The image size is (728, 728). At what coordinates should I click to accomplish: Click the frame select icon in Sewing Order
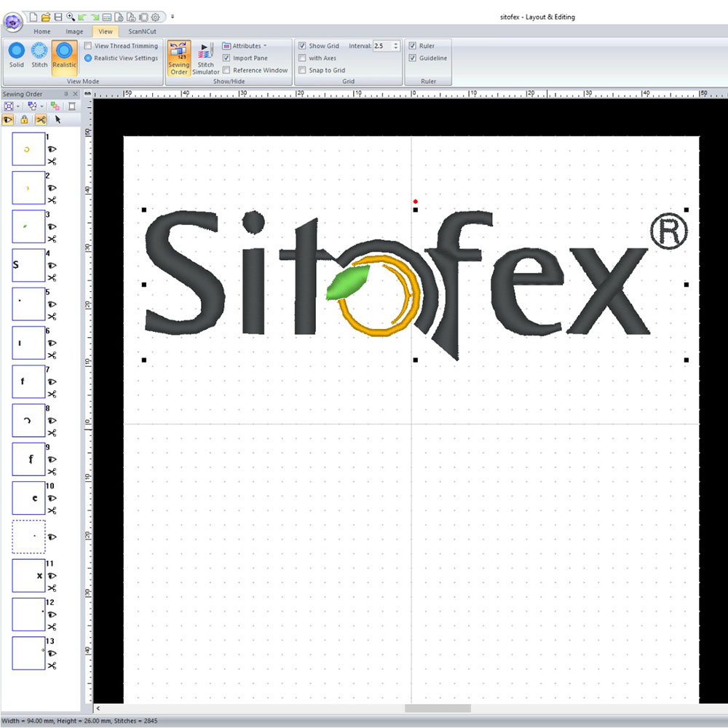point(9,106)
